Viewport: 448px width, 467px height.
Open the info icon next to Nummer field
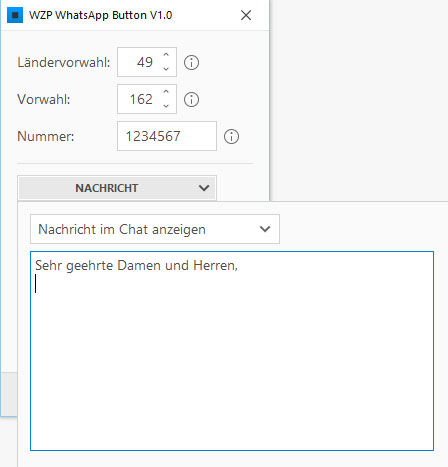[231, 136]
